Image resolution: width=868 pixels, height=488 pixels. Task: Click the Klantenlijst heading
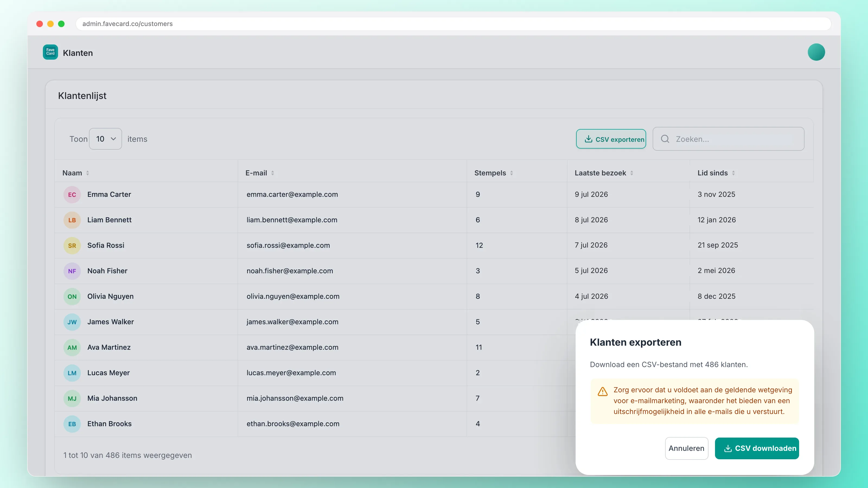point(82,96)
